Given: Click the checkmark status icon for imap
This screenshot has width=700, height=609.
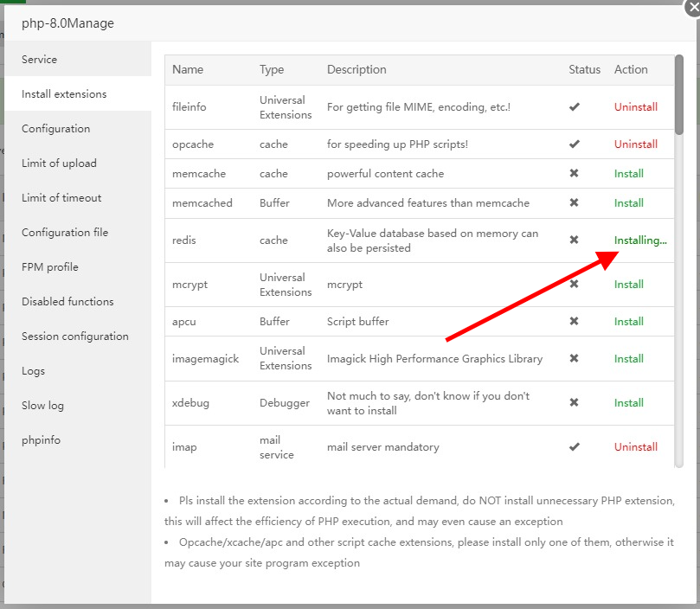Looking at the screenshot, I should point(575,447).
